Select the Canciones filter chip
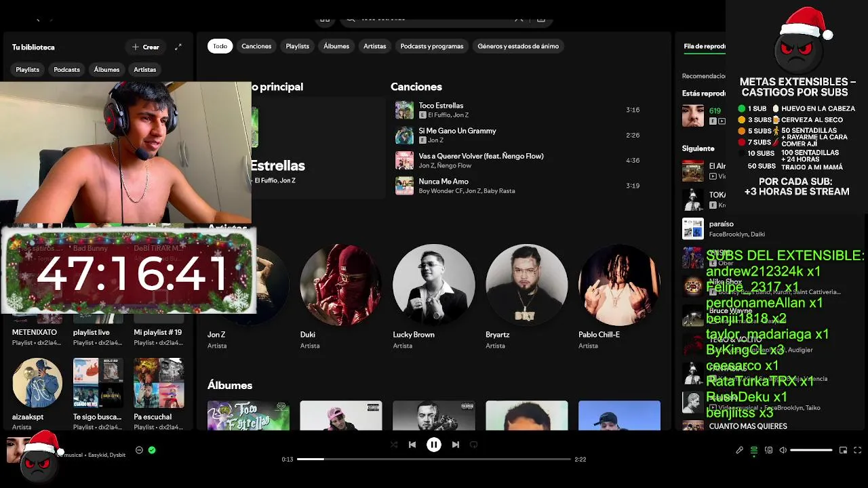This screenshot has height=488, width=868. click(256, 46)
